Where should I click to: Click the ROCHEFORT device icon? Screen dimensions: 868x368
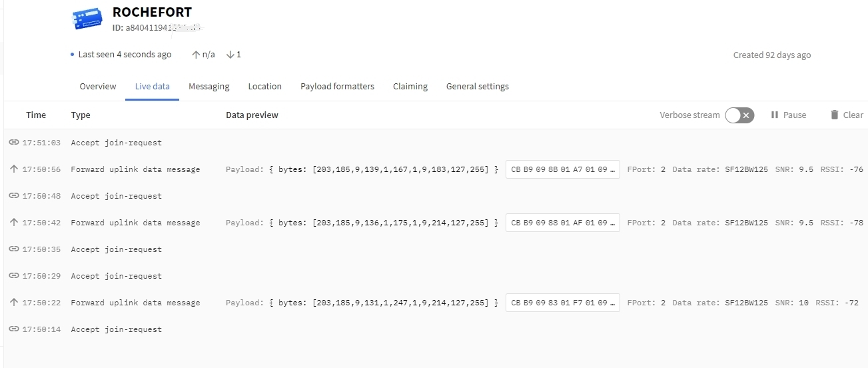[87, 19]
